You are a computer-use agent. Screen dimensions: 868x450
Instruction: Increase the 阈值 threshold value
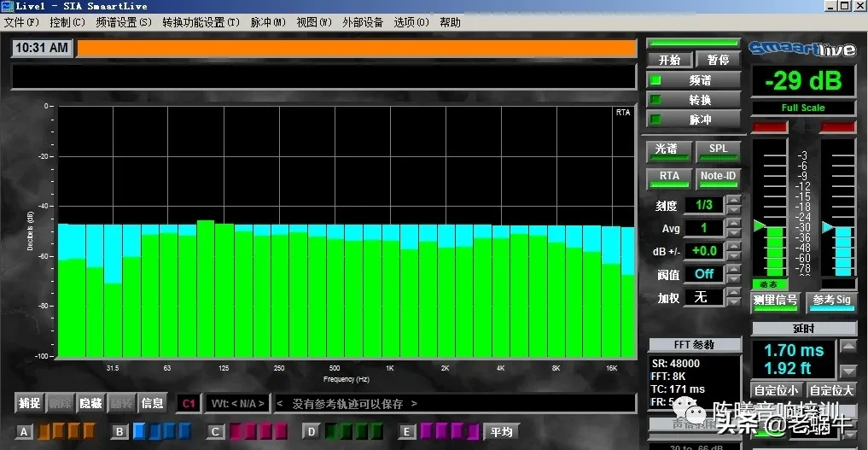[733, 269]
